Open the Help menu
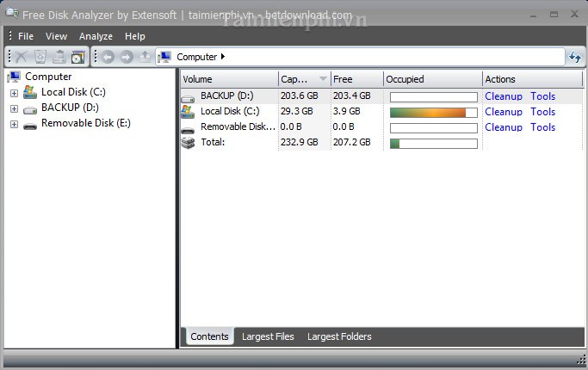Screen dimensions: 588x370 [x=134, y=36]
